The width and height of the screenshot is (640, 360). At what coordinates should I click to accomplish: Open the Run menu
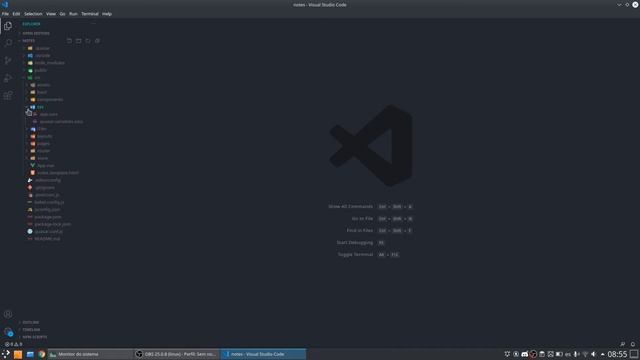click(x=73, y=14)
